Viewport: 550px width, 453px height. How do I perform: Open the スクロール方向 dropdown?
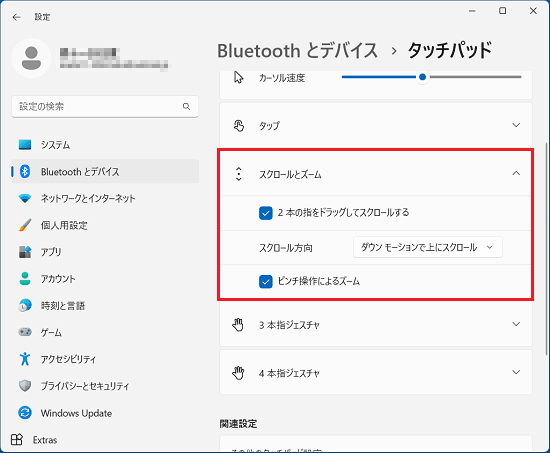click(428, 247)
